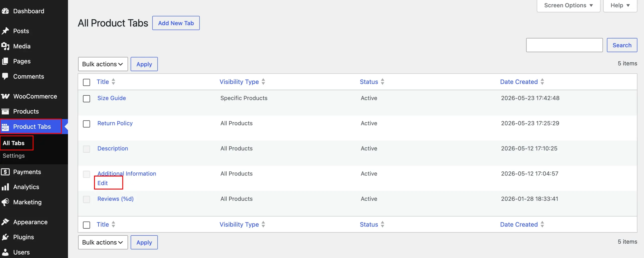The width and height of the screenshot is (644, 258).
Task: Click the Product Tabs calendar icon
Action: (5, 127)
